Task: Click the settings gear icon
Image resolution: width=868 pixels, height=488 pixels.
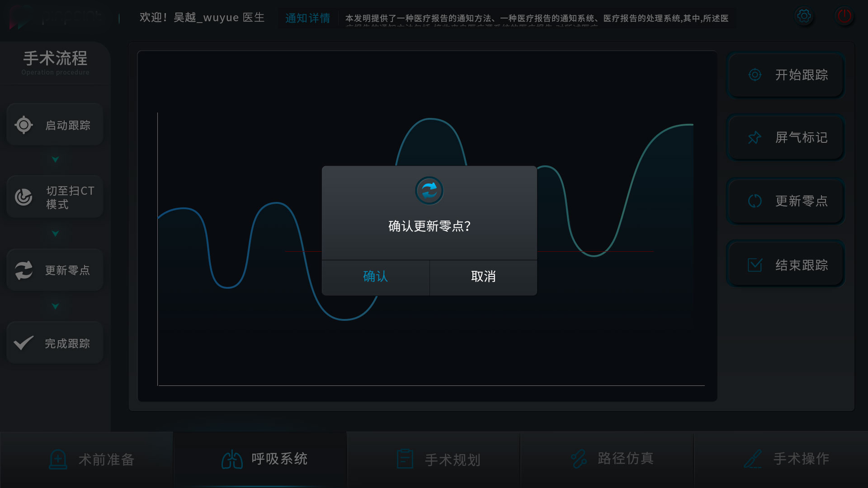Action: (804, 16)
